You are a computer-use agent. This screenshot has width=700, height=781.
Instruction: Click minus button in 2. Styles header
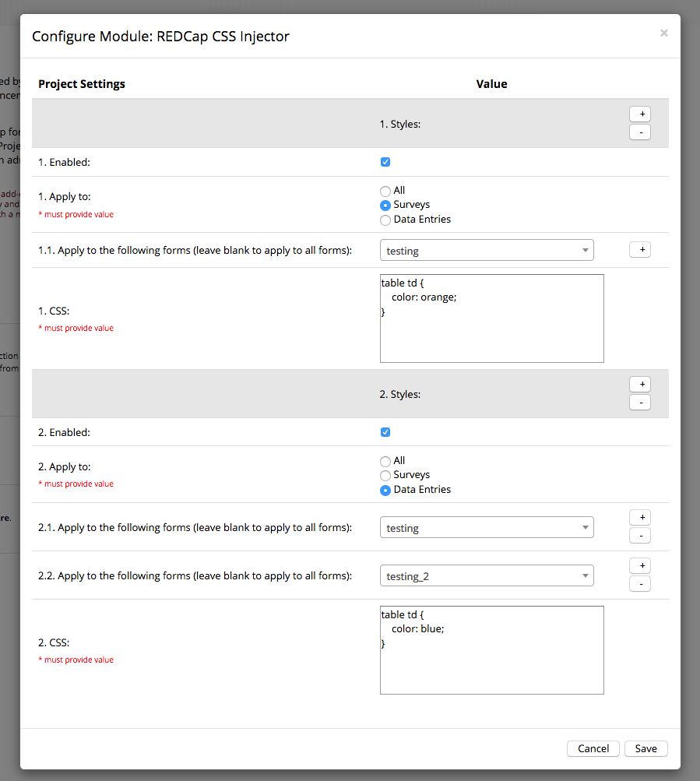pos(640,402)
